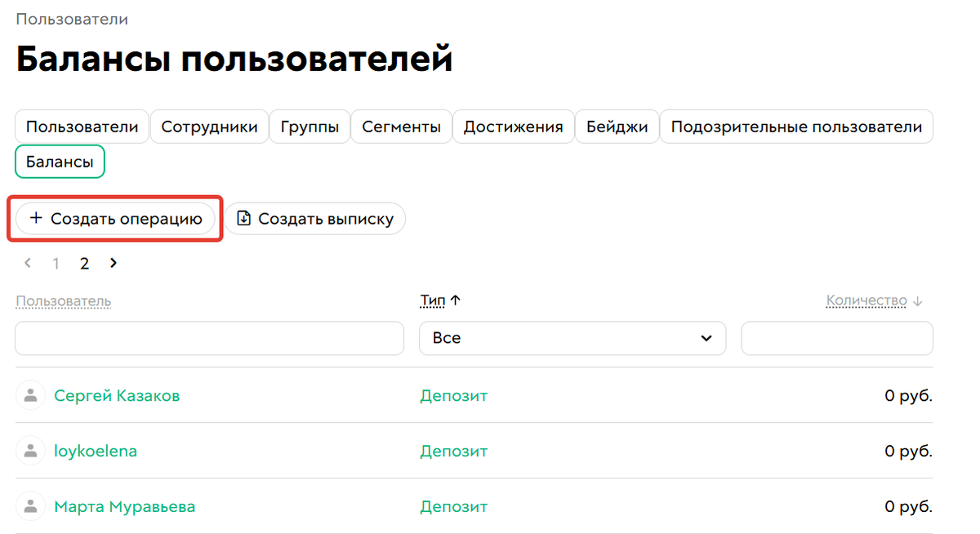Click the plus icon on Создать операцию

point(36,218)
